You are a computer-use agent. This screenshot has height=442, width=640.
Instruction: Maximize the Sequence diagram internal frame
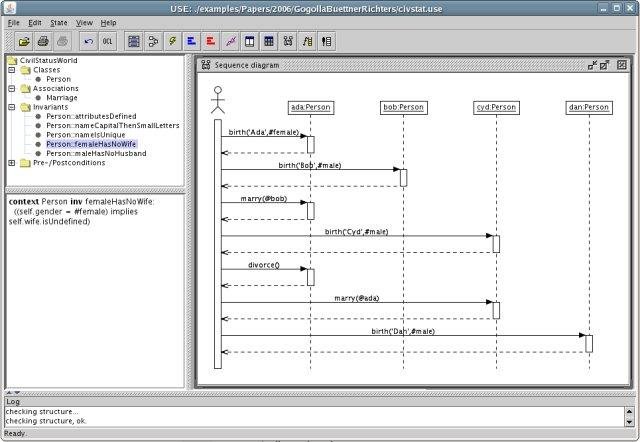(604, 65)
